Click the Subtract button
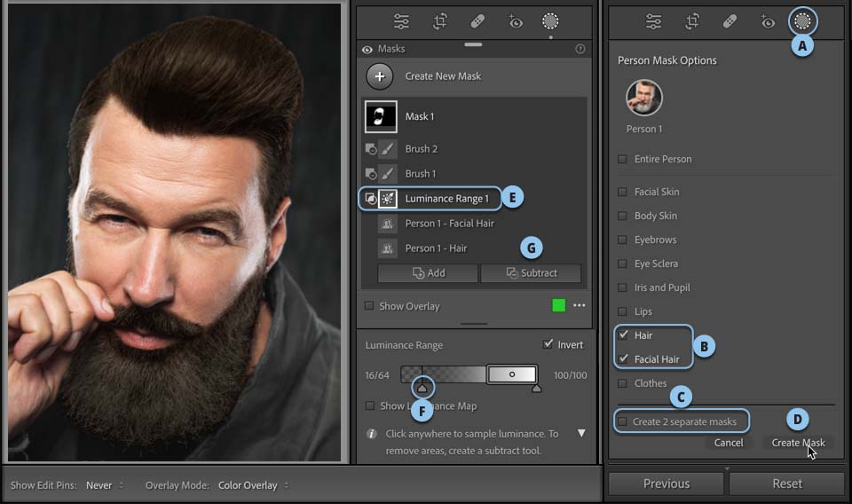This screenshot has width=852, height=504. click(x=531, y=273)
